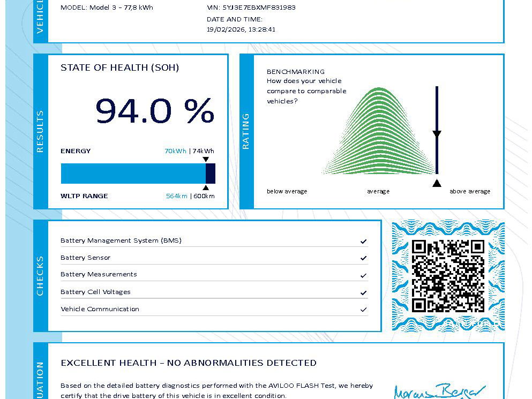Click the Vehicle Communication checkmark
532x399 pixels.
coord(363,310)
